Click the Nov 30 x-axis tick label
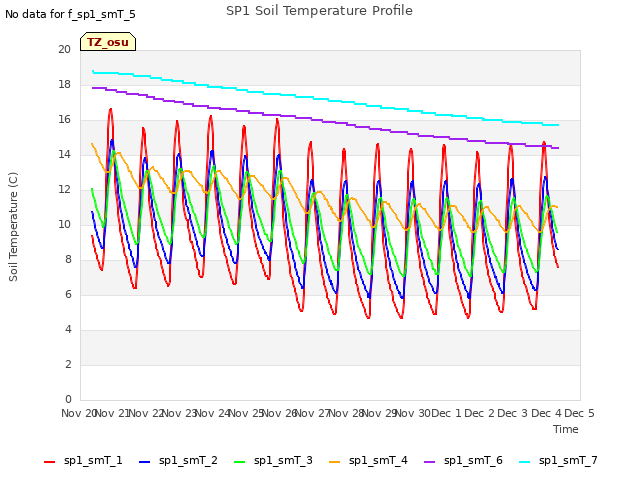Screen dimensions: 640x480 click(413, 413)
